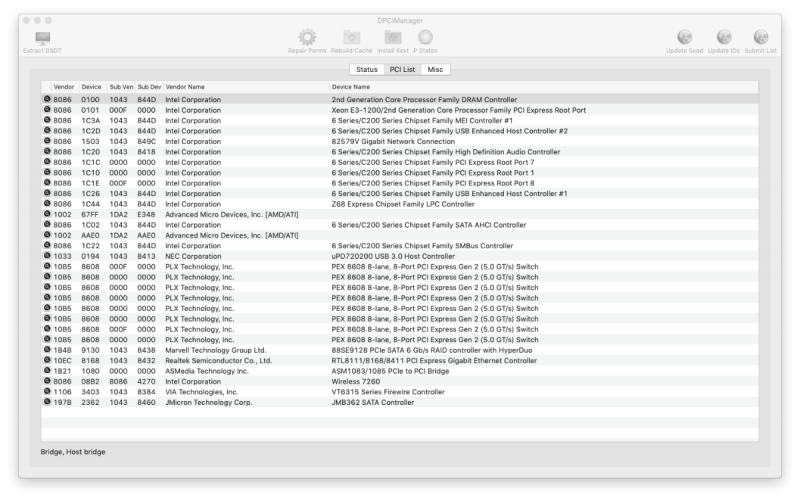
Task: Select the 82579V Gigabit Network Connection row
Action: [x=400, y=142]
